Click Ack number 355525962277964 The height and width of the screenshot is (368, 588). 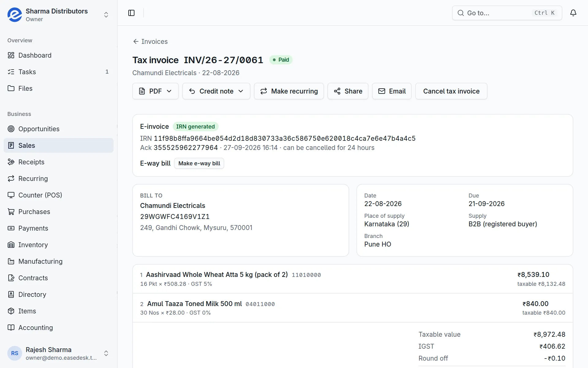186,148
